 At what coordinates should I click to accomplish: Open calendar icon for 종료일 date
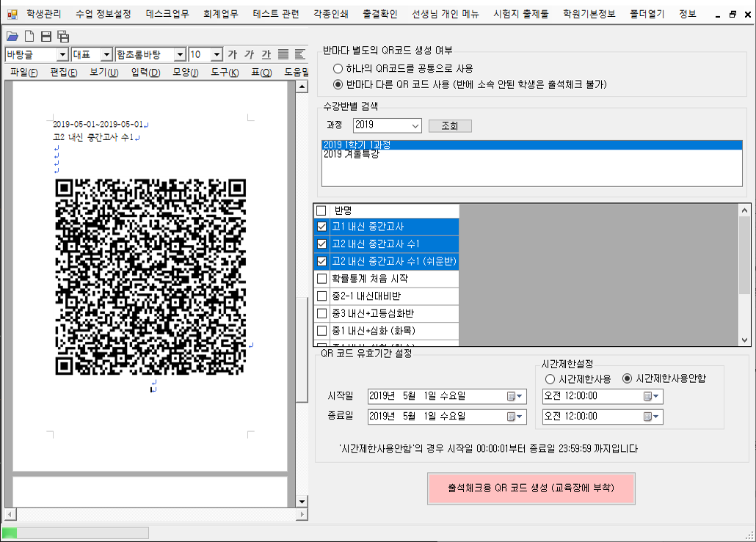[x=511, y=417]
